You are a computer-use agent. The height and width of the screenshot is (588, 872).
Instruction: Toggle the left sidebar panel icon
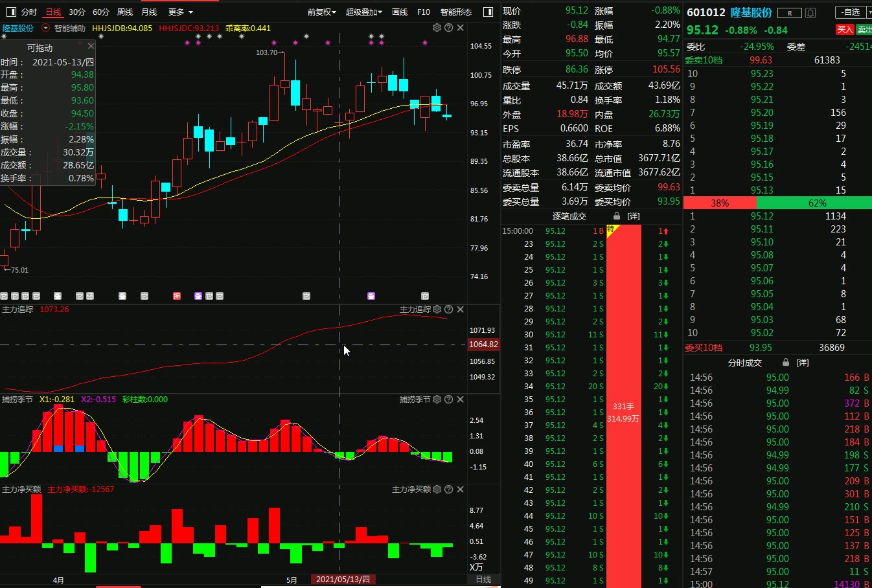point(12,12)
